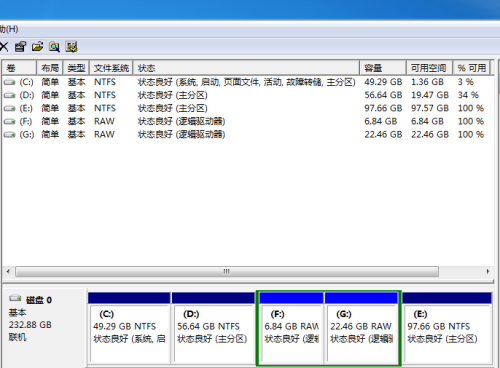Click the 联机 online status label

17,337
